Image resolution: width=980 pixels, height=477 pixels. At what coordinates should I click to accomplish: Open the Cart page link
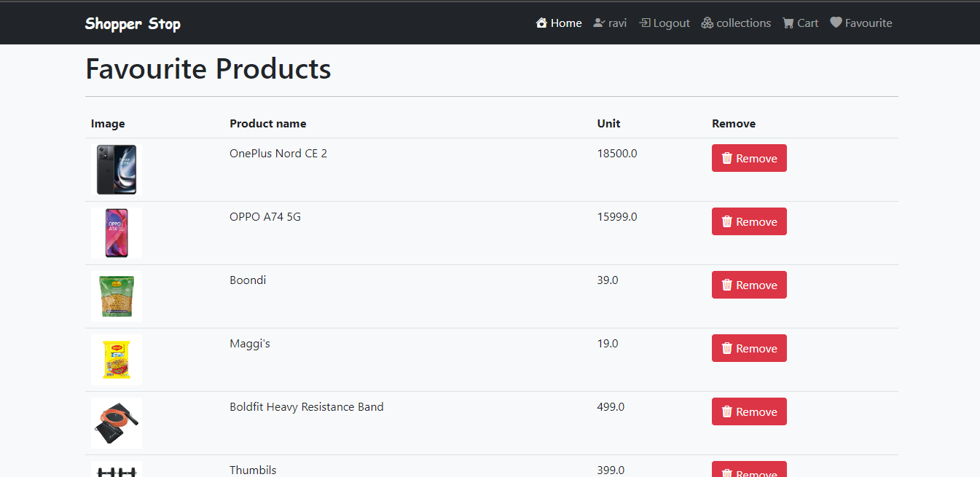pyautogui.click(x=800, y=23)
